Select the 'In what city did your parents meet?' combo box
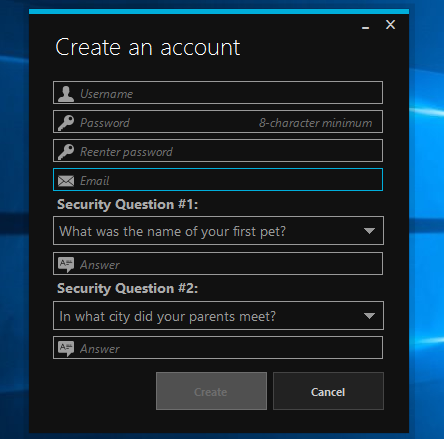Viewport: 444px width, 439px height. (x=218, y=316)
